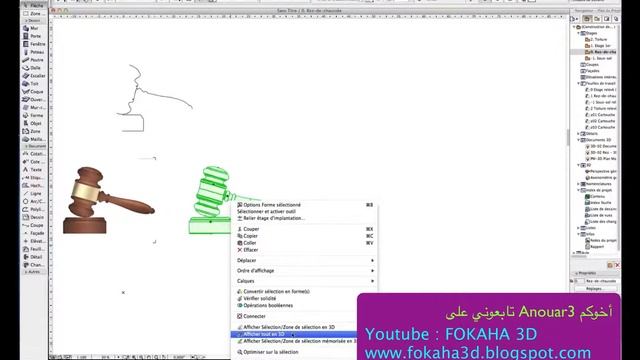Select the Toit roof tool
The width and height of the screenshot is (640, 360).
click(34, 84)
